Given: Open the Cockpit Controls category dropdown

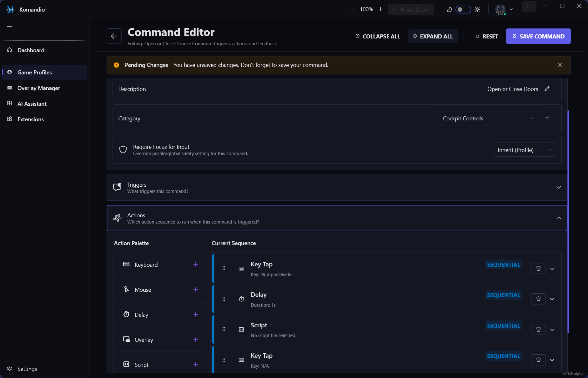Looking at the screenshot, I should tap(488, 118).
